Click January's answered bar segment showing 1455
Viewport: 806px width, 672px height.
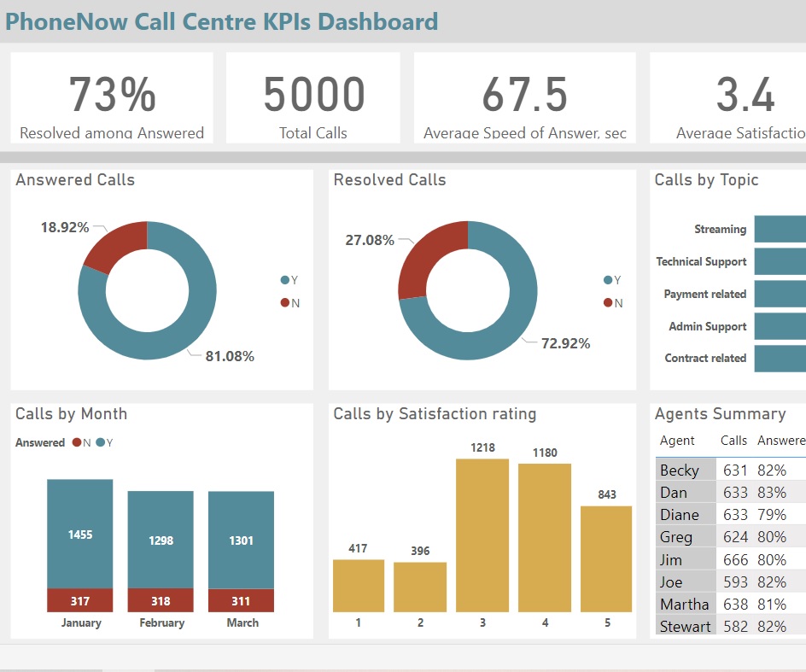80,534
